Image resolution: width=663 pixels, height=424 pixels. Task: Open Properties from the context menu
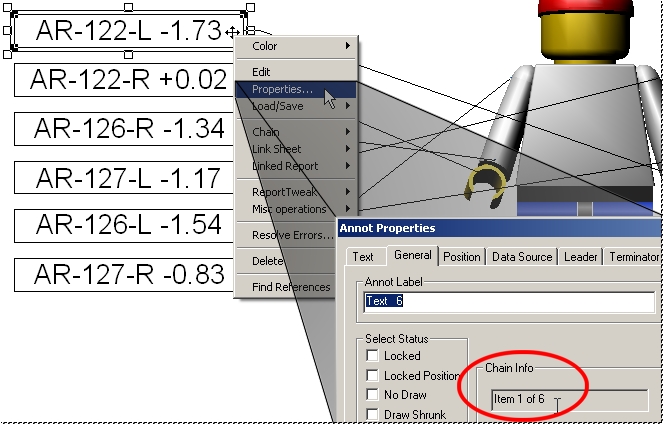click(x=282, y=90)
